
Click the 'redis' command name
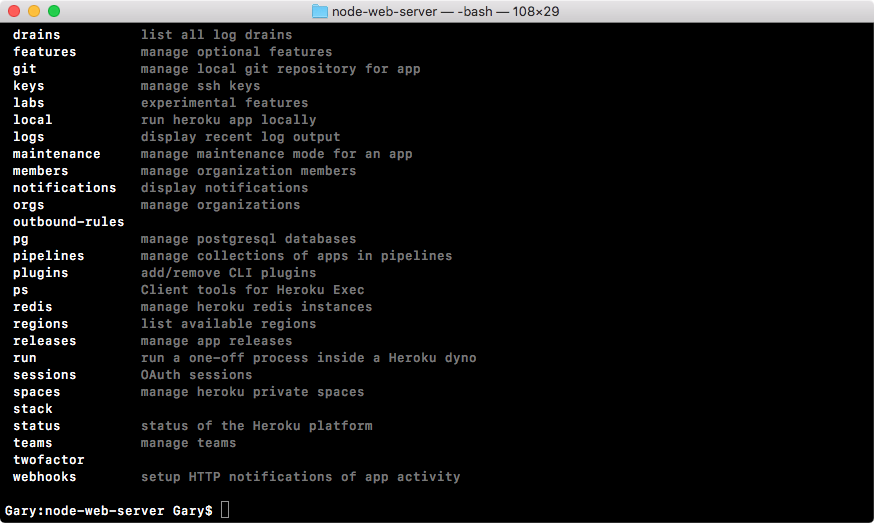coord(32,307)
